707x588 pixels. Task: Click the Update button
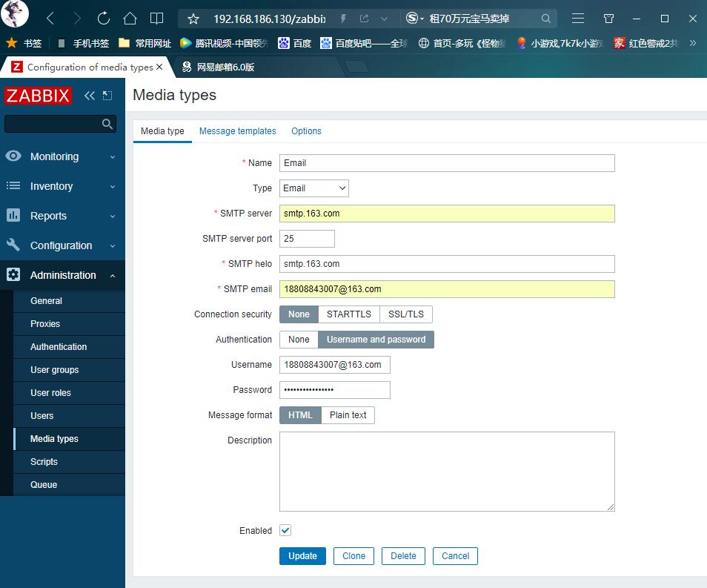pyautogui.click(x=302, y=556)
